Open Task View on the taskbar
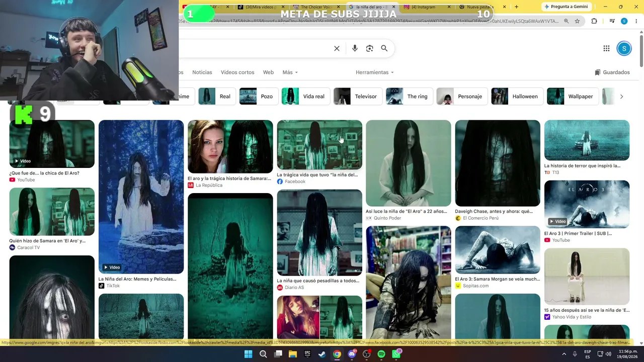 (278, 354)
